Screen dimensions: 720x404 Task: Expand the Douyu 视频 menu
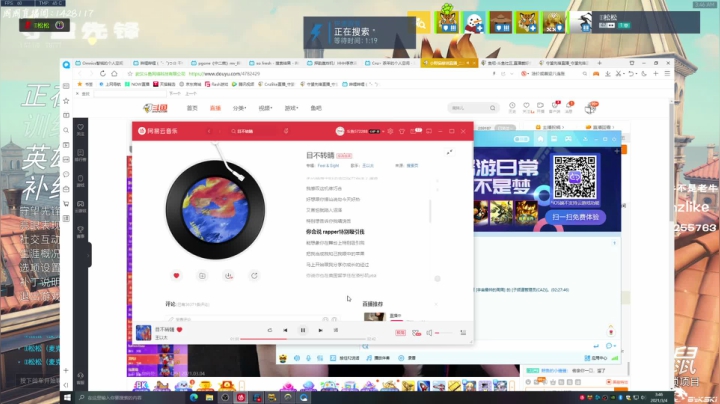pos(265,108)
